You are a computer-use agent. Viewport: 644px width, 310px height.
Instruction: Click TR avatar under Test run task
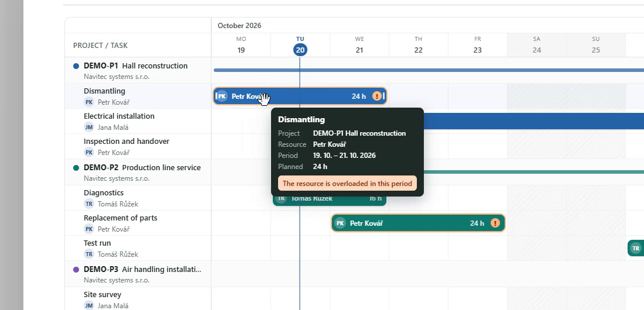89,254
